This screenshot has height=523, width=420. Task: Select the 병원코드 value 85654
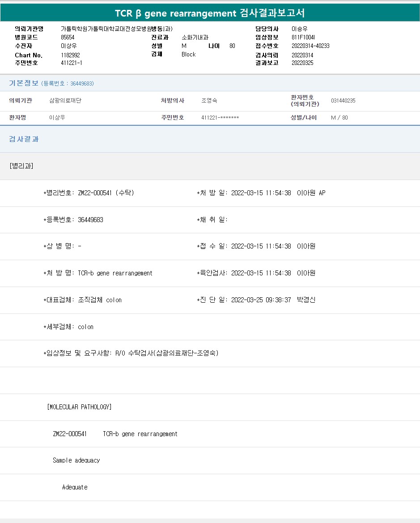point(68,37)
